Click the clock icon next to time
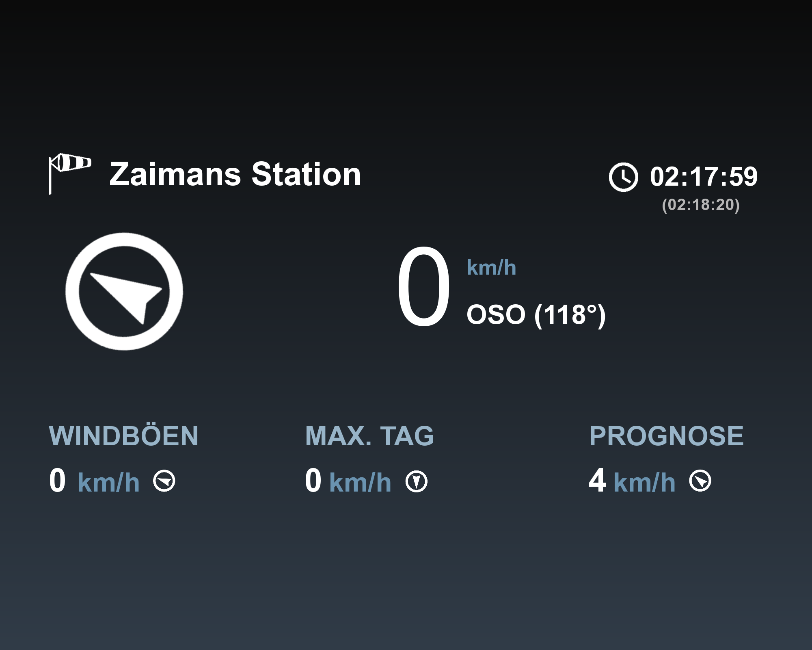 (623, 177)
